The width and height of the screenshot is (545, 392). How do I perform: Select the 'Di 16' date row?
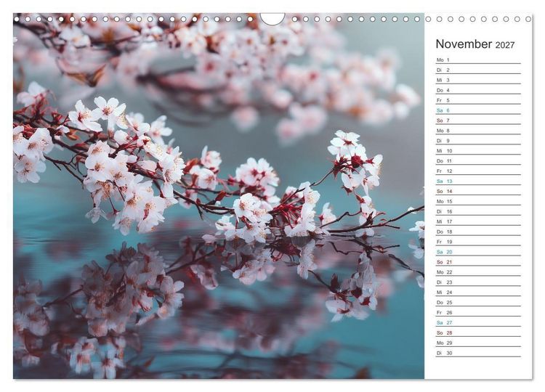478,211
